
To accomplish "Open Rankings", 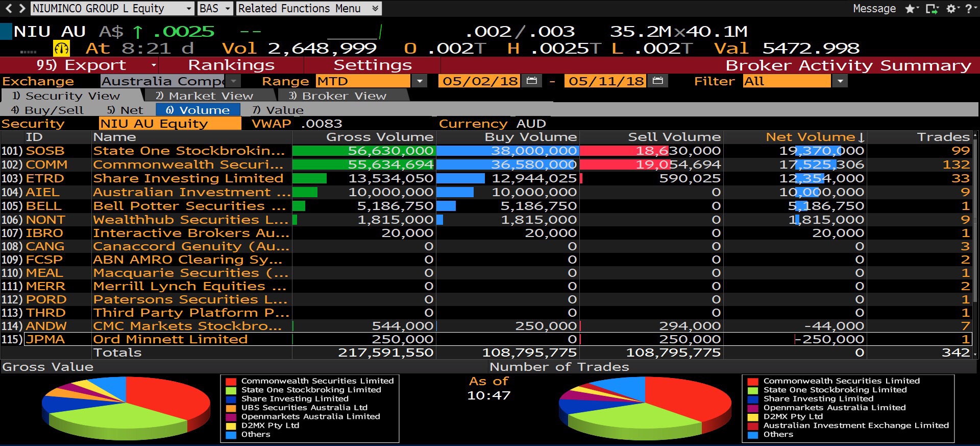I will point(231,65).
